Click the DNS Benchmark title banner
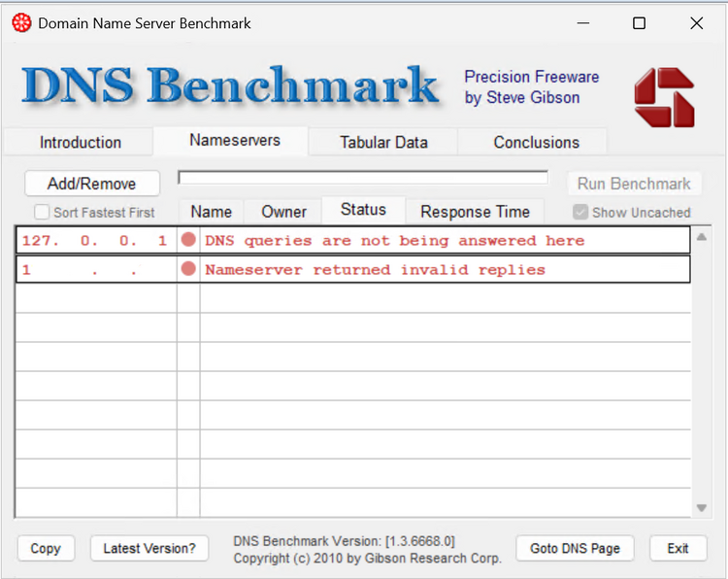 230,85
